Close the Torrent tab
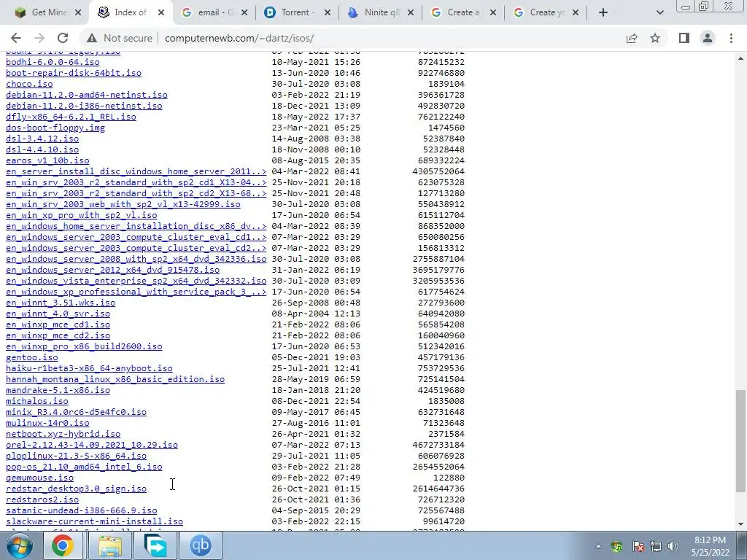This screenshot has height=560, width=747. (328, 13)
